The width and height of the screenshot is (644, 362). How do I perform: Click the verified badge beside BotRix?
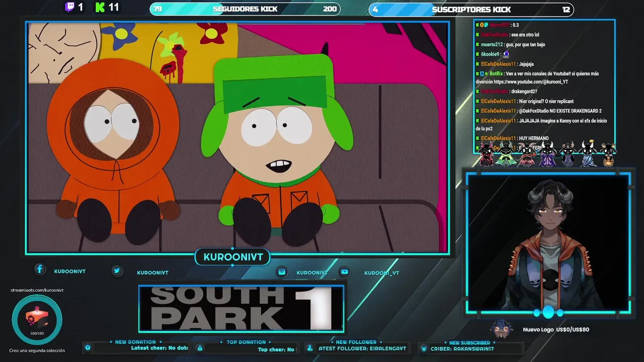pos(487,73)
